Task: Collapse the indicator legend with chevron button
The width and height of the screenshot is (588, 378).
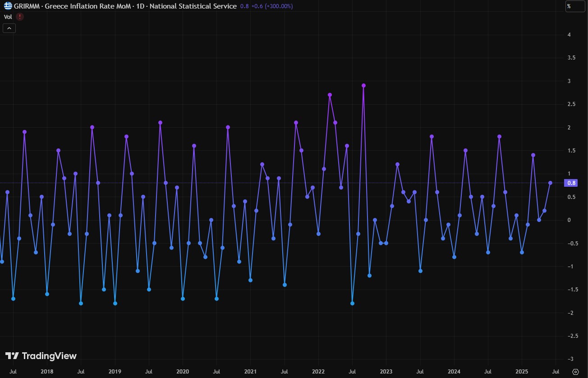Action: tap(9, 28)
